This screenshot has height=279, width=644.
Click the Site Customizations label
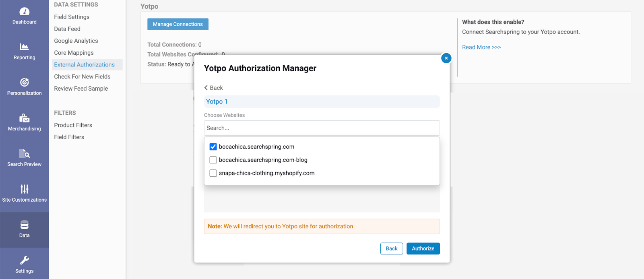click(x=25, y=200)
